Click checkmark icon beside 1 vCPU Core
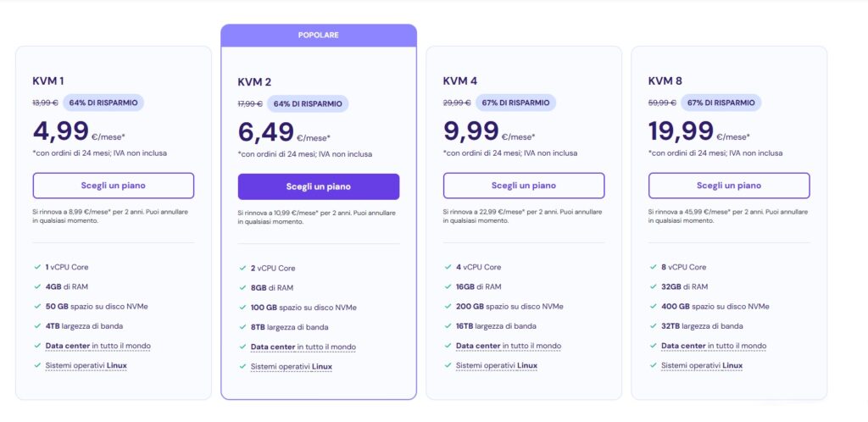Viewport: 868px width, 422px height. point(37,267)
